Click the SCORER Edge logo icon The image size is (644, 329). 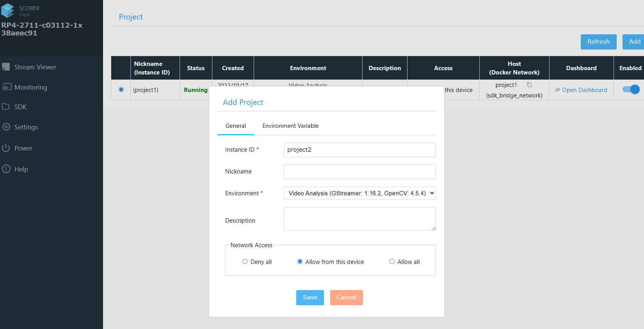8,11
